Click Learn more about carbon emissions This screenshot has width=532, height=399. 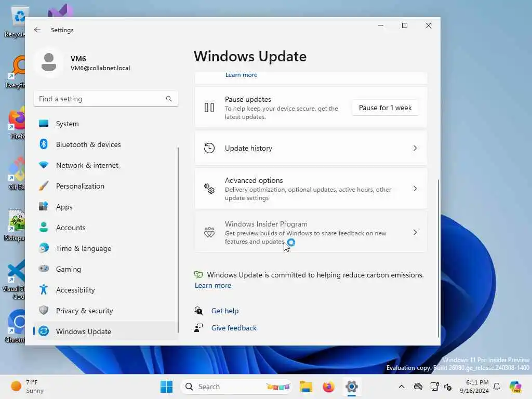(x=212, y=285)
